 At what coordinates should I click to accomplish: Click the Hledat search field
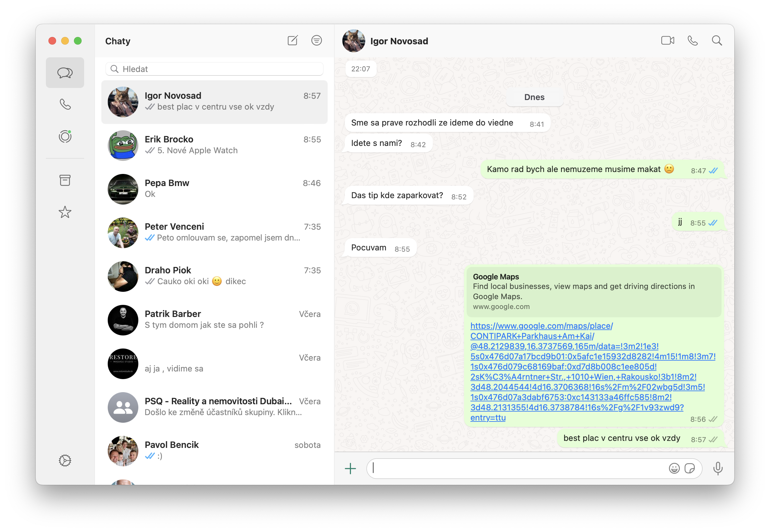(214, 69)
